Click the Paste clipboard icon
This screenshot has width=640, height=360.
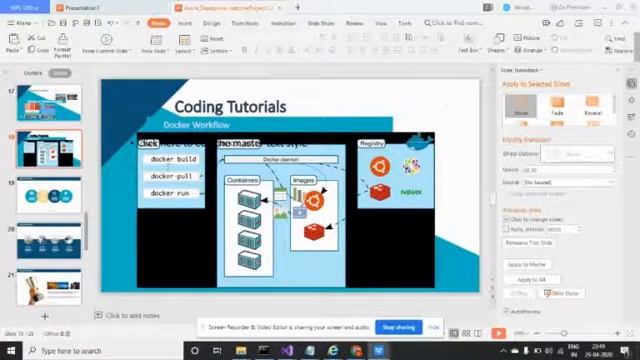[x=13, y=39]
